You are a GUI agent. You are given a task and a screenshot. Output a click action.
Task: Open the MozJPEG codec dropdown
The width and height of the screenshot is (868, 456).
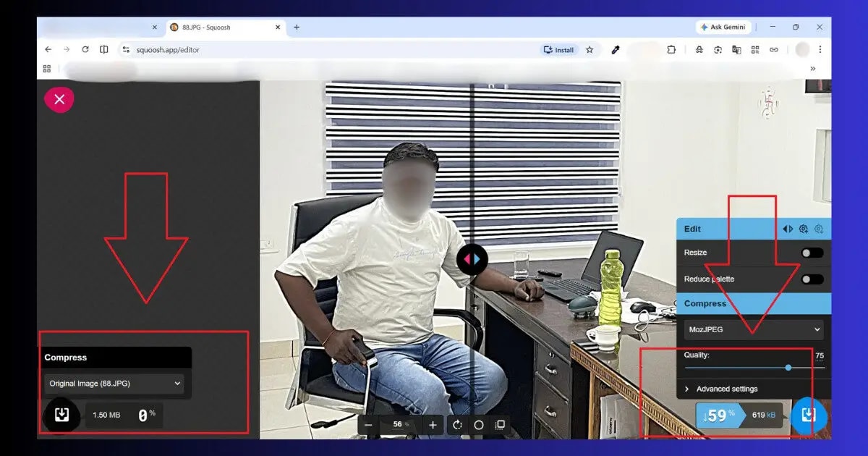point(752,329)
